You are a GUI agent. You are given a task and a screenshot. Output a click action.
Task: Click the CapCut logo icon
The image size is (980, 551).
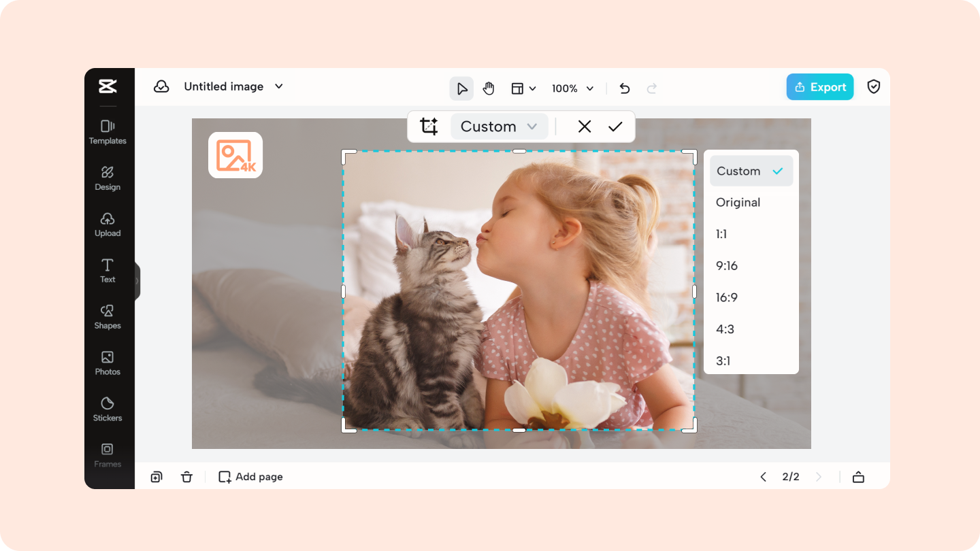(x=108, y=86)
